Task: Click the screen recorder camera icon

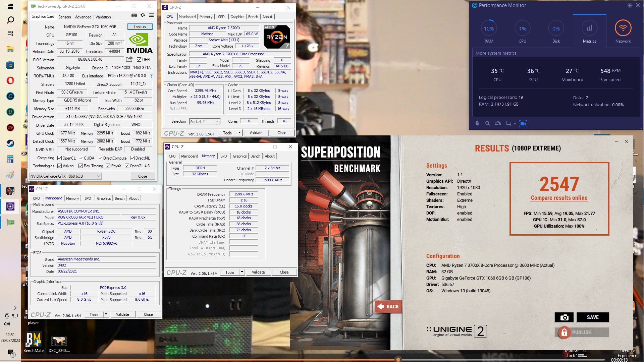Action: [x=523, y=123]
